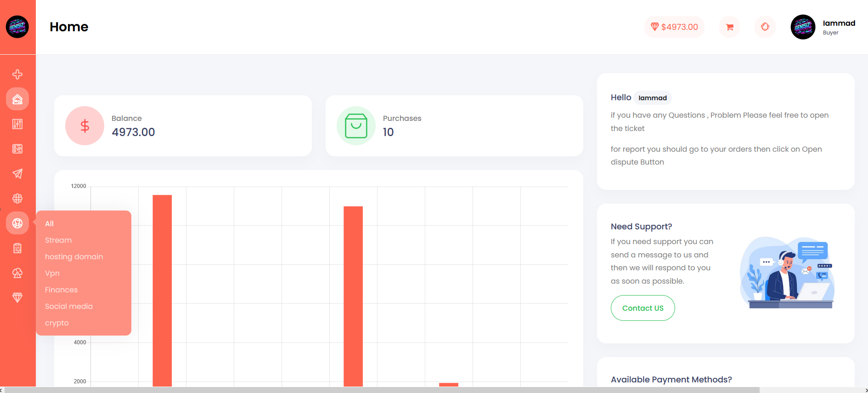Open the paper plane icon in sidebar

point(17,174)
